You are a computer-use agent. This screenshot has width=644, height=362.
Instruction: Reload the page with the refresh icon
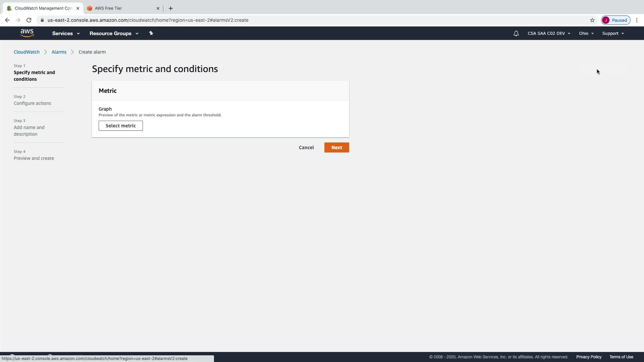29,20
